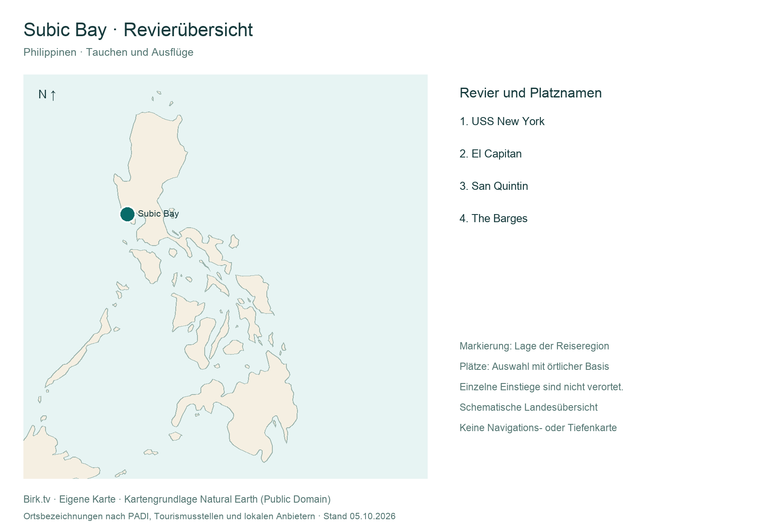Click the Birk.tv credit line in footer
766x532 pixels.
click(x=177, y=499)
